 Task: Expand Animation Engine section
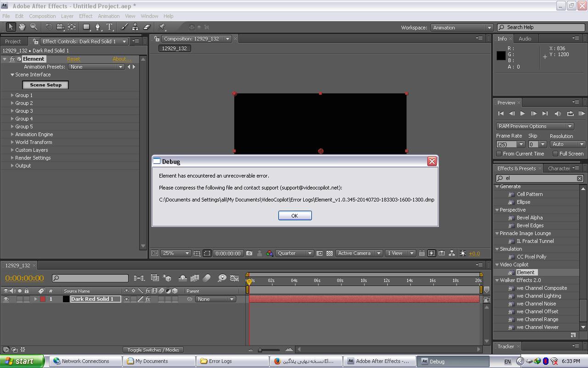click(x=12, y=134)
